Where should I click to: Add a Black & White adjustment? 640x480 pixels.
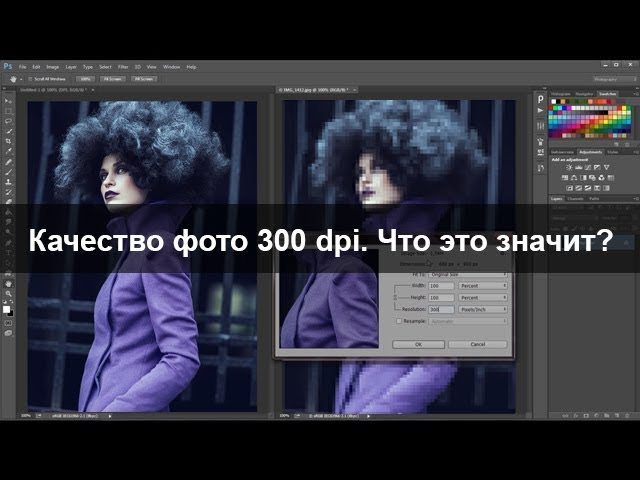pyautogui.click(x=583, y=178)
